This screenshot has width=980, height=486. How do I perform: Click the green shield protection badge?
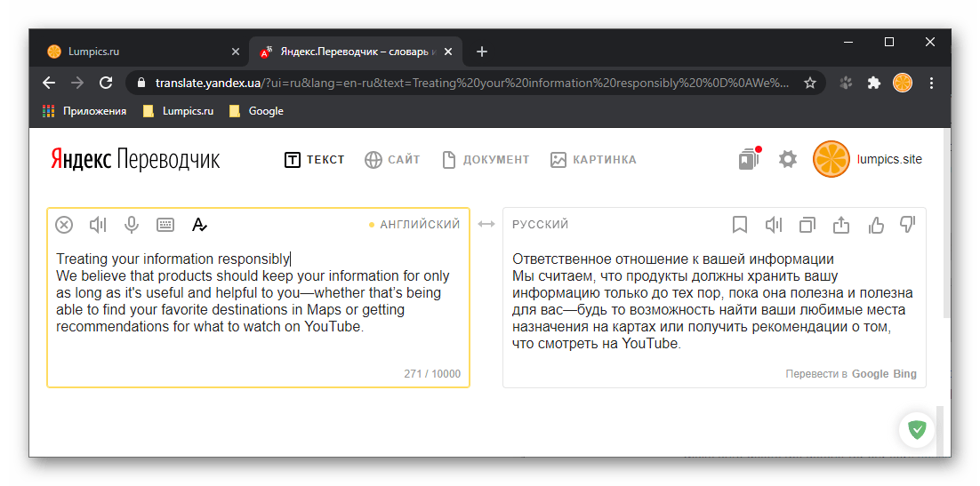tap(917, 430)
